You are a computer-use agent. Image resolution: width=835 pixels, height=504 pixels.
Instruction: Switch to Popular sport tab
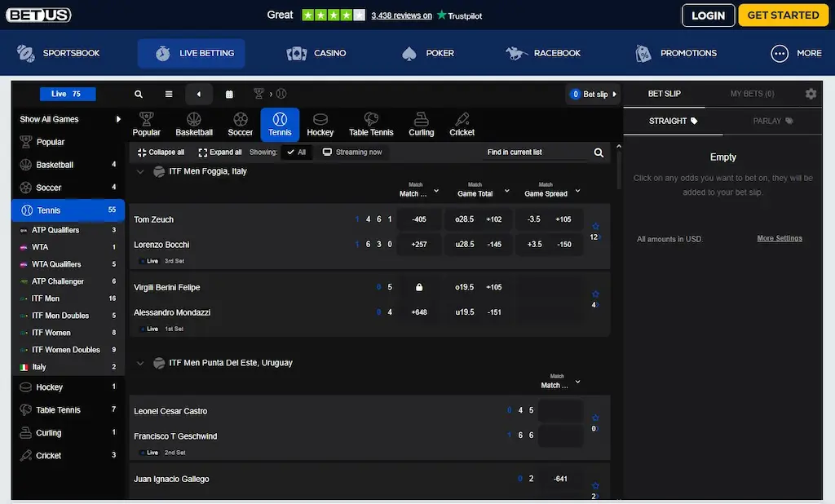pos(147,125)
